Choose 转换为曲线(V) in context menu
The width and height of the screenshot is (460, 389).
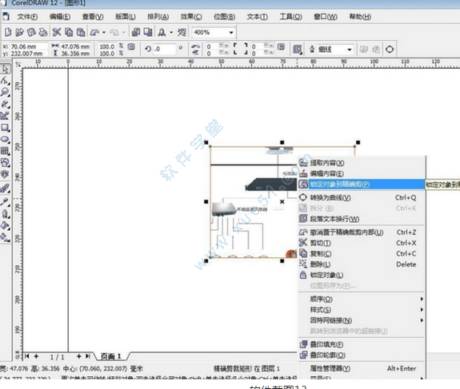click(x=362, y=197)
